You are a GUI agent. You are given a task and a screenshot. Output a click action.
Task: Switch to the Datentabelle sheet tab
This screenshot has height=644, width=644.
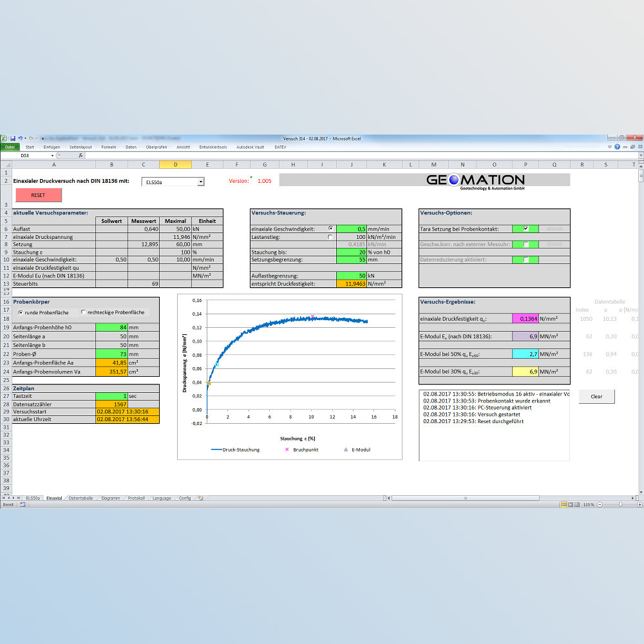click(80, 498)
